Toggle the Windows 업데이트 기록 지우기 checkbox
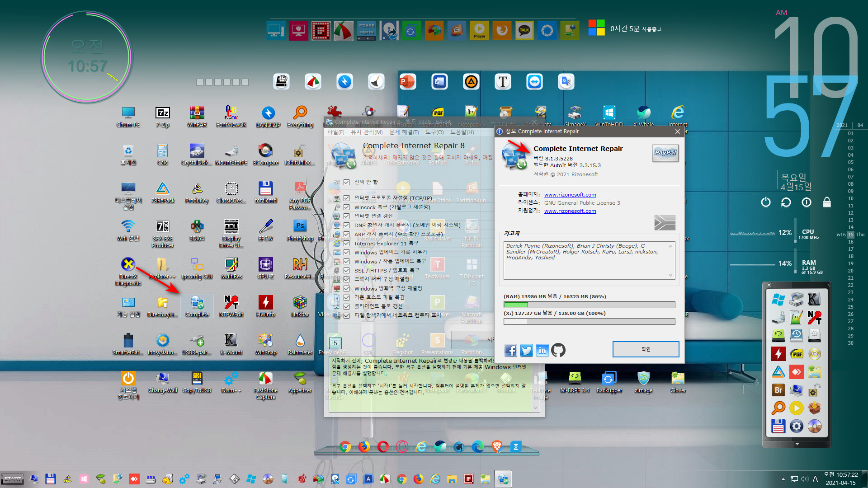Image resolution: width=868 pixels, height=488 pixels. point(347,252)
